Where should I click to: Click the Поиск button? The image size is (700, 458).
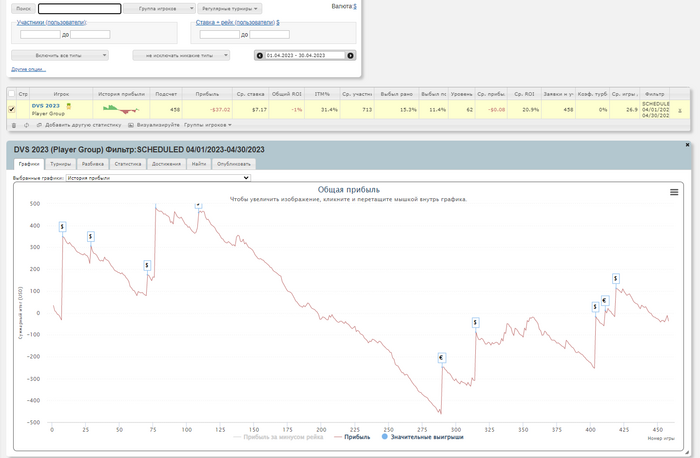point(23,8)
